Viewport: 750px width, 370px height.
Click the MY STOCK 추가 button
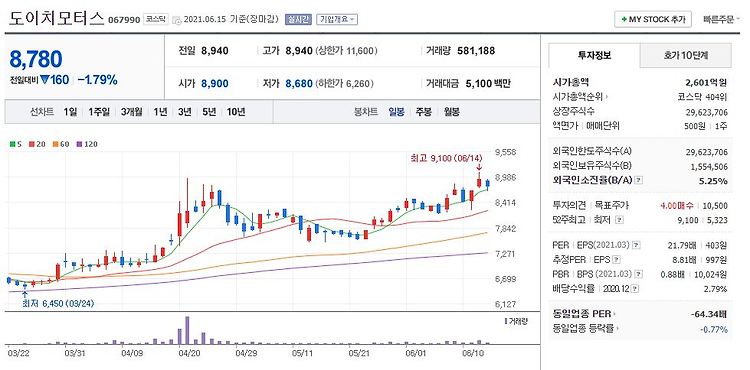click(653, 20)
